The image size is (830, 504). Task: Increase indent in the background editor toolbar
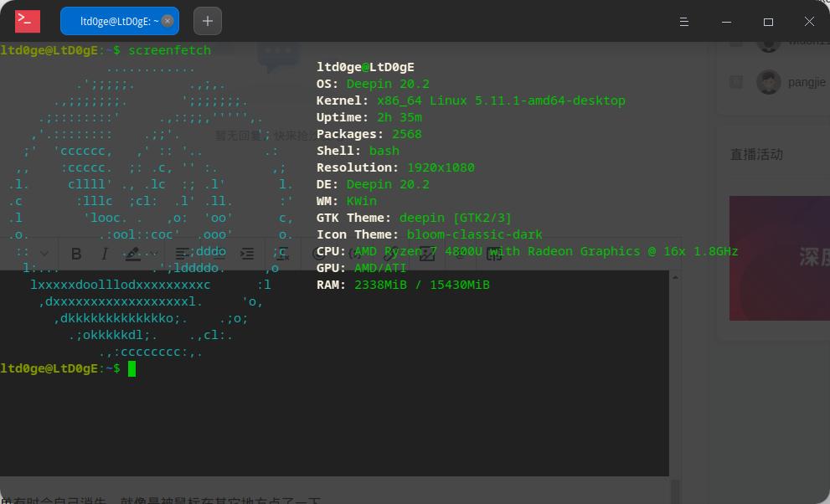coord(247,254)
